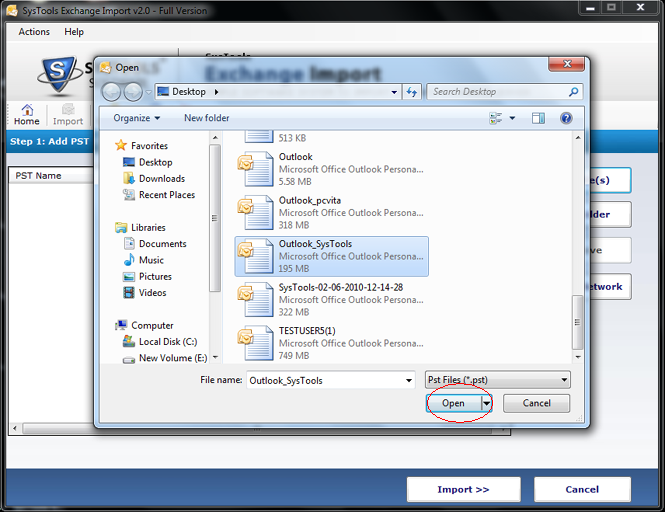Open the Actions menu
The height and width of the screenshot is (512, 665).
point(34,32)
